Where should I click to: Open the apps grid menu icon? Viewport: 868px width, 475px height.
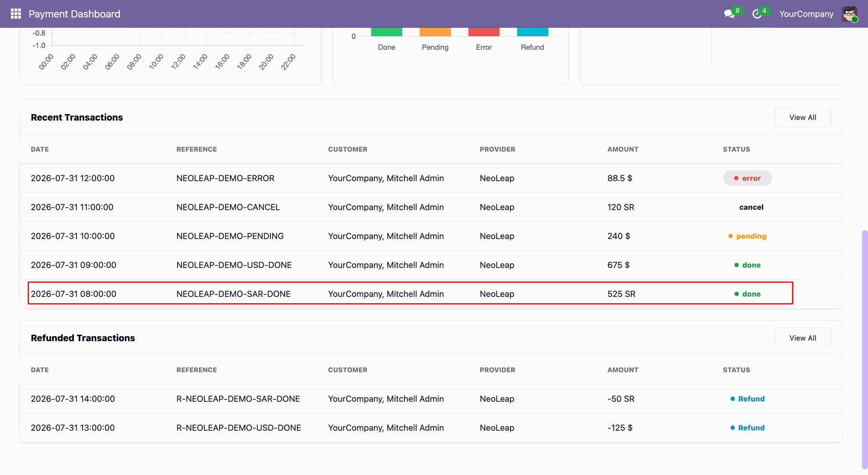pos(16,14)
